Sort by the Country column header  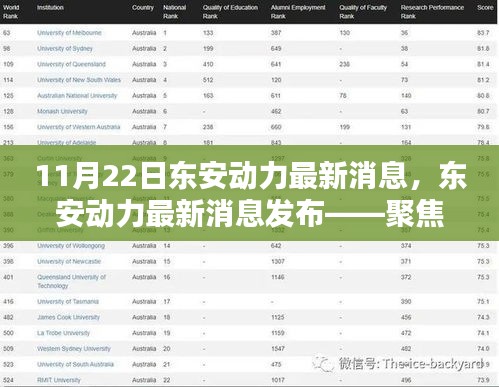tap(143, 7)
